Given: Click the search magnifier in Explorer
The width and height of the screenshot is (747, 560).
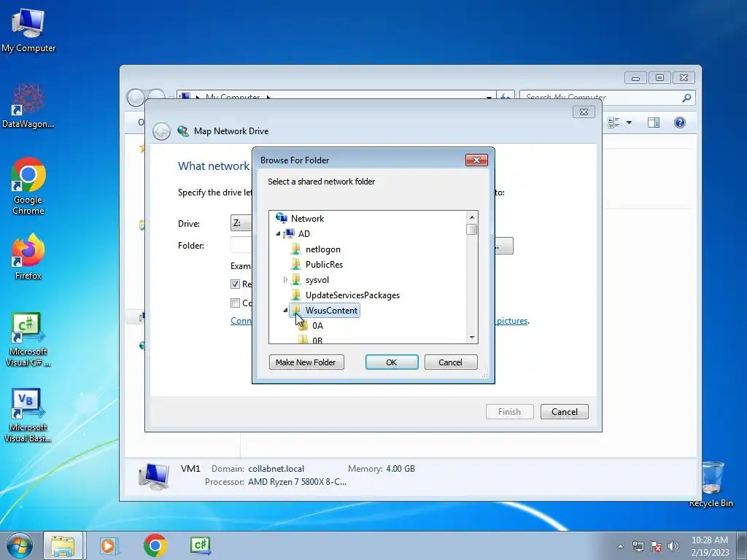Looking at the screenshot, I should tap(686, 98).
